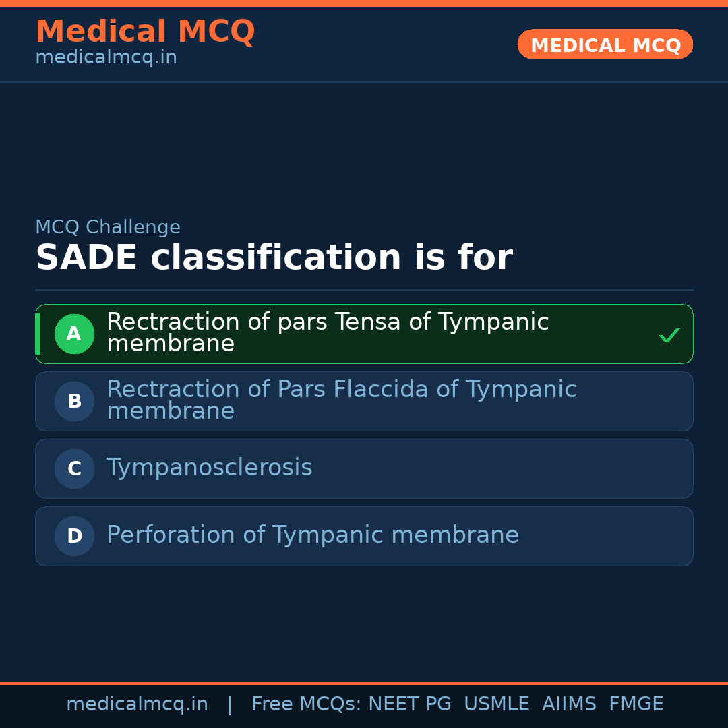Click FMGE in the footer
This screenshot has width=728, height=728.
click(636, 704)
